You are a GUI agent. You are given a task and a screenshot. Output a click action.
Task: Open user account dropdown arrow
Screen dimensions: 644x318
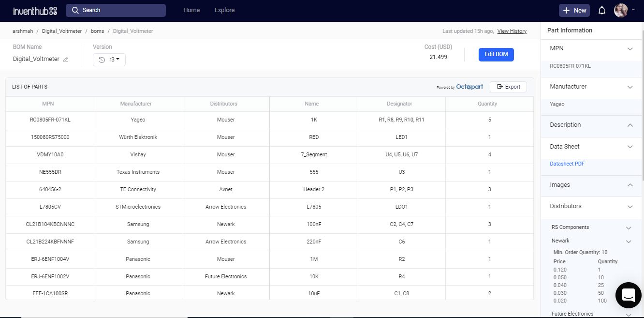pyautogui.click(x=633, y=10)
